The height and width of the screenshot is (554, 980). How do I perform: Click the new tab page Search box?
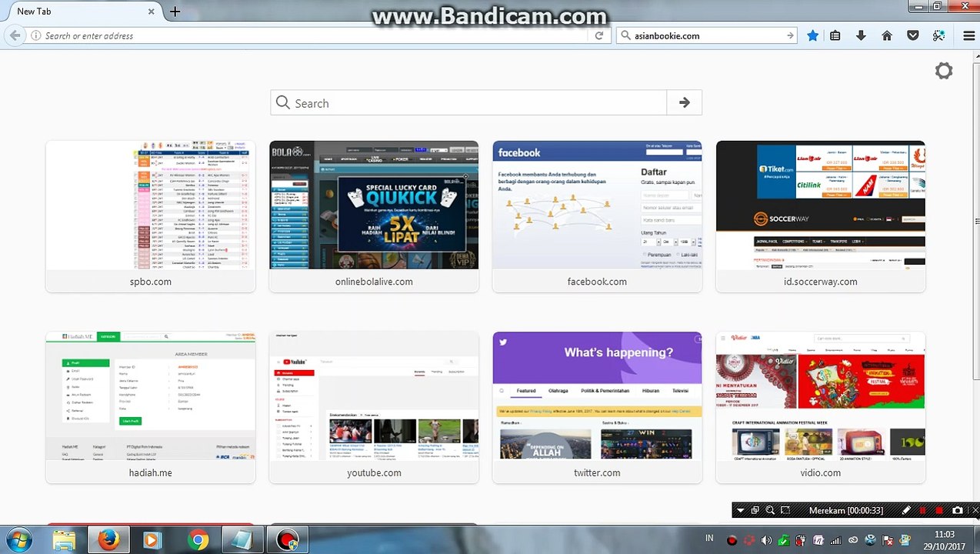(468, 103)
